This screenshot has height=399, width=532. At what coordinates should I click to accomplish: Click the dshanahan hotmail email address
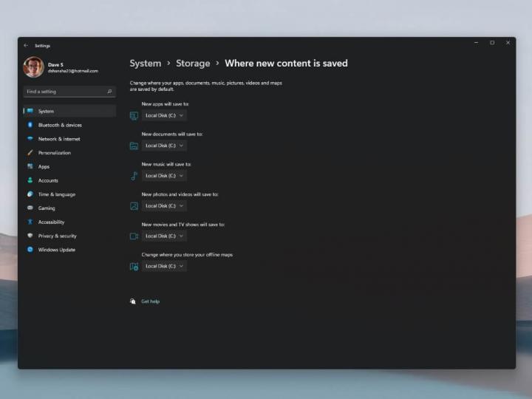73,71
